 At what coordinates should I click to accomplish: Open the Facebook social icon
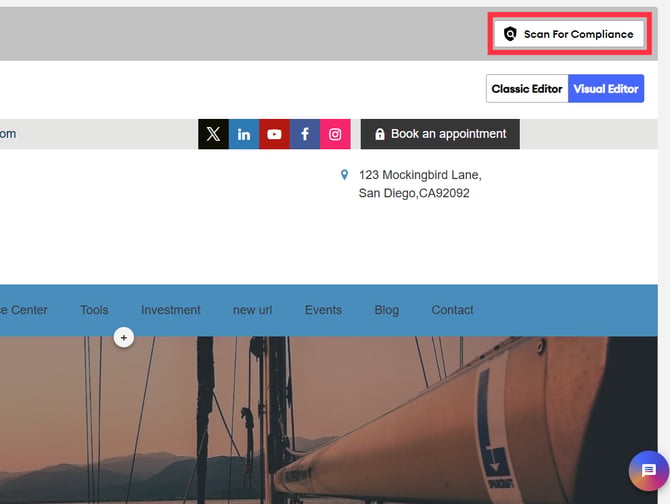(x=305, y=134)
